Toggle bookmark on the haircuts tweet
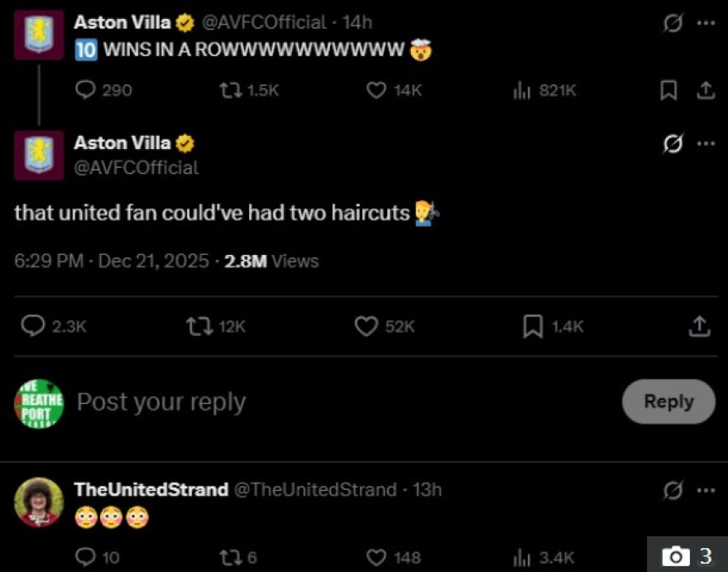 pyautogui.click(x=534, y=326)
